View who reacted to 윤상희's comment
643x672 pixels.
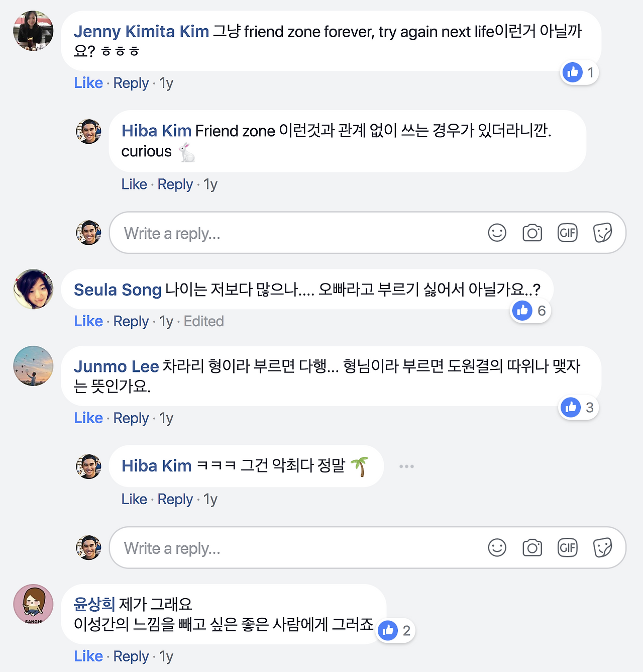tap(395, 630)
